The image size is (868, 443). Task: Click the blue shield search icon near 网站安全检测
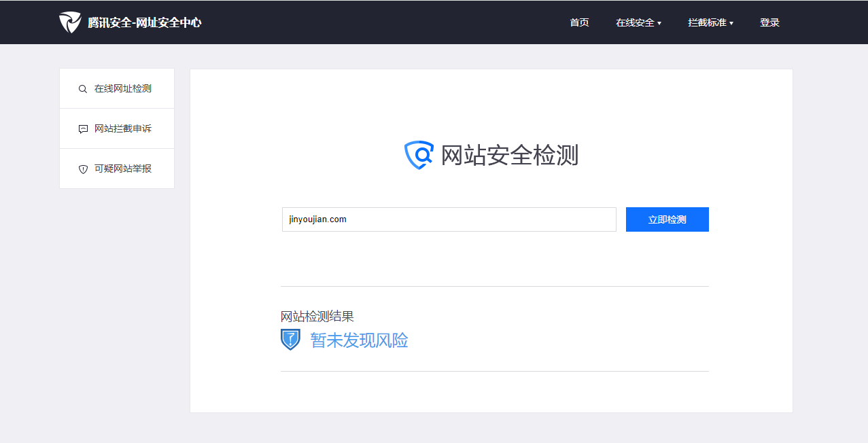click(419, 155)
